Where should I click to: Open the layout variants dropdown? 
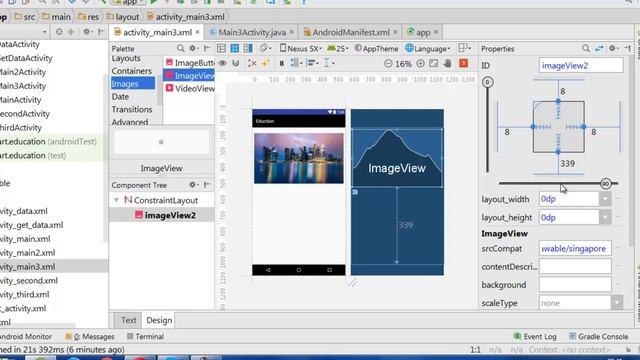464,48
